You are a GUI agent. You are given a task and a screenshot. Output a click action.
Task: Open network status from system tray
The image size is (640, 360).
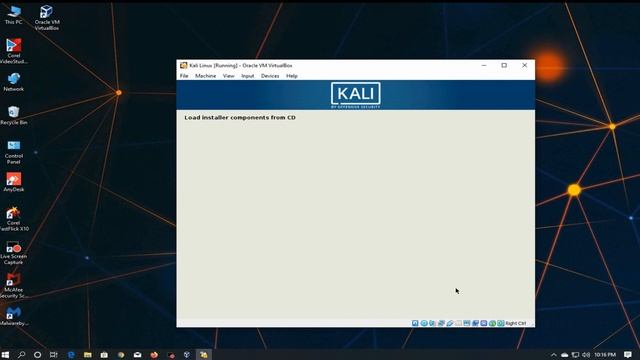pos(575,355)
